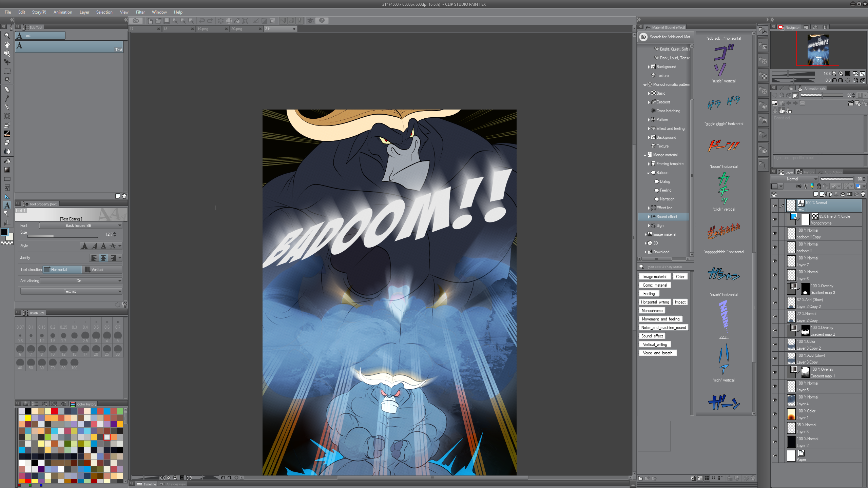The image size is (868, 488).
Task: Select the Eraser tool
Action: (x=7, y=142)
